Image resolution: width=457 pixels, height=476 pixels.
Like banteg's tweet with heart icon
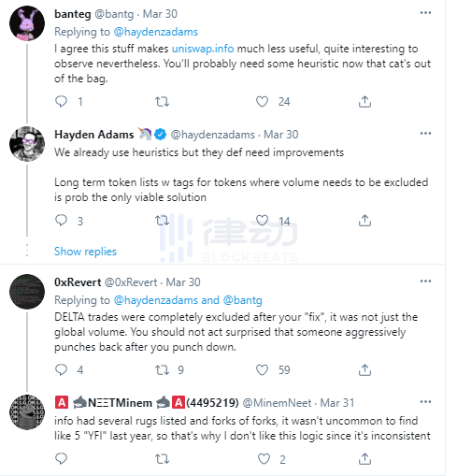pyautogui.click(x=262, y=102)
